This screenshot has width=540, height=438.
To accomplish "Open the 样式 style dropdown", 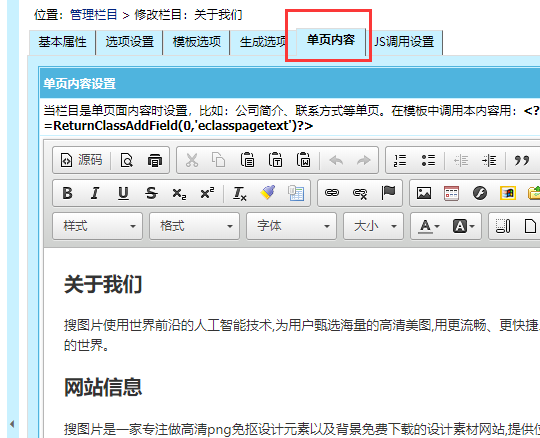I will (x=97, y=226).
